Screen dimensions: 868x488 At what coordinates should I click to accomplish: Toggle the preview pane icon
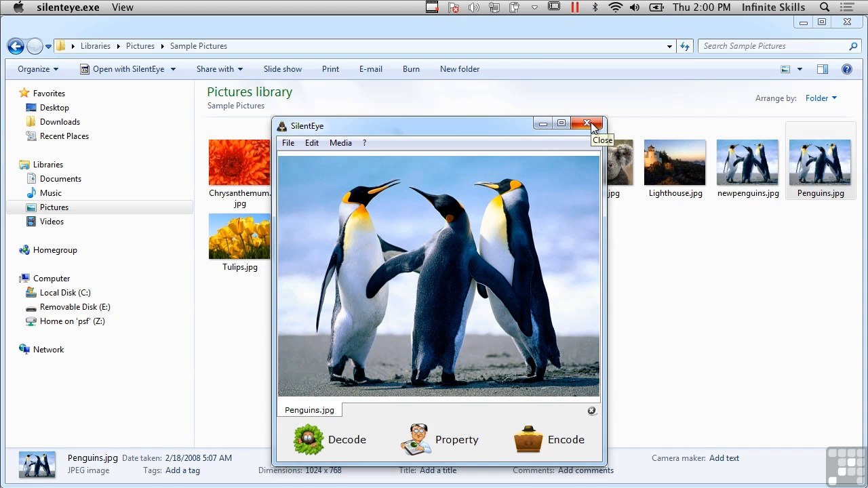[x=822, y=69]
